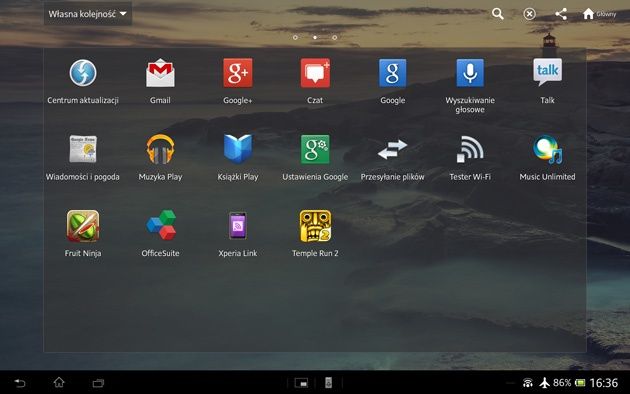The image size is (630, 394).
Task: Open the OfficeSuite app
Action: coord(161,225)
